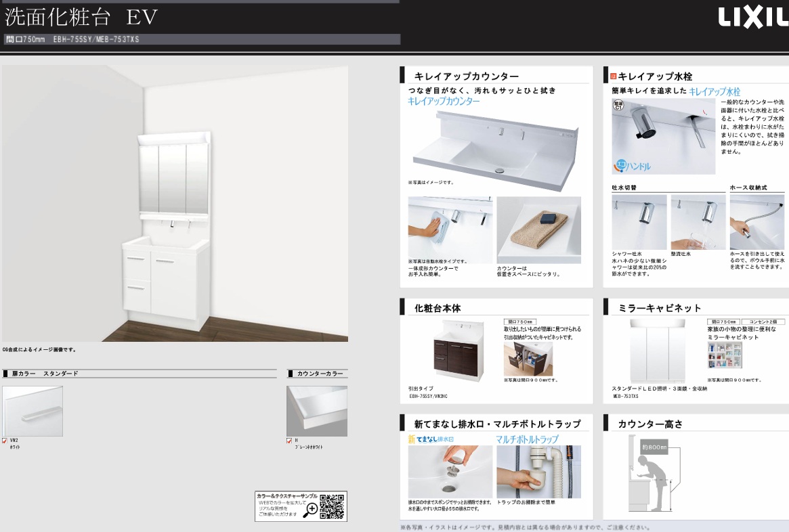The width and height of the screenshot is (789, 532).
Task: Click the faucet close-up photo with ハンドル badge
Action: 664,136
